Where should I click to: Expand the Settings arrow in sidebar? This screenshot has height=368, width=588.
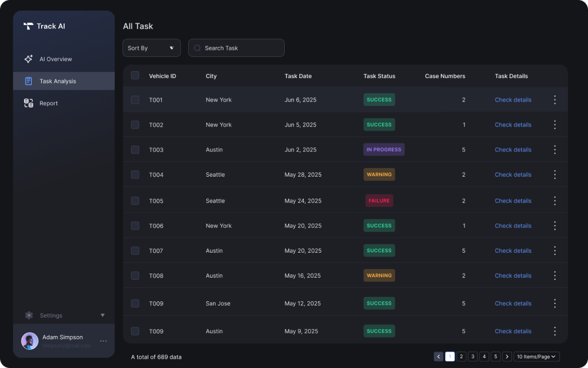pos(102,315)
